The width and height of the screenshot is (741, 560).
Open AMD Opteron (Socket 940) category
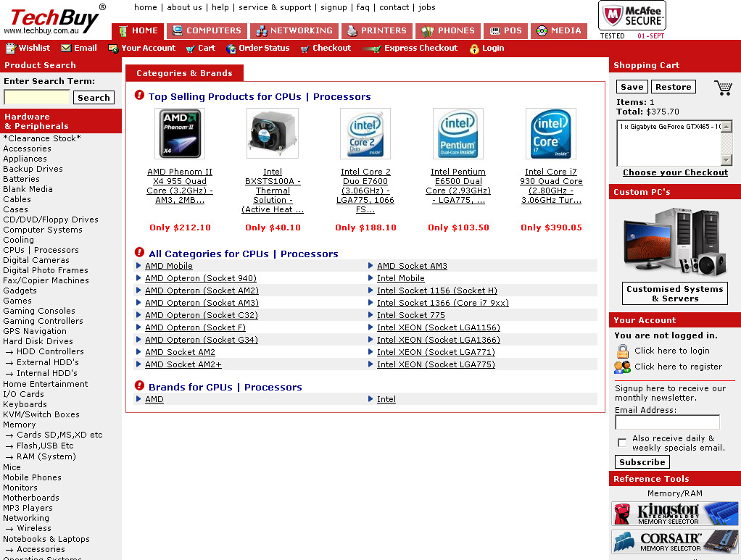click(201, 279)
